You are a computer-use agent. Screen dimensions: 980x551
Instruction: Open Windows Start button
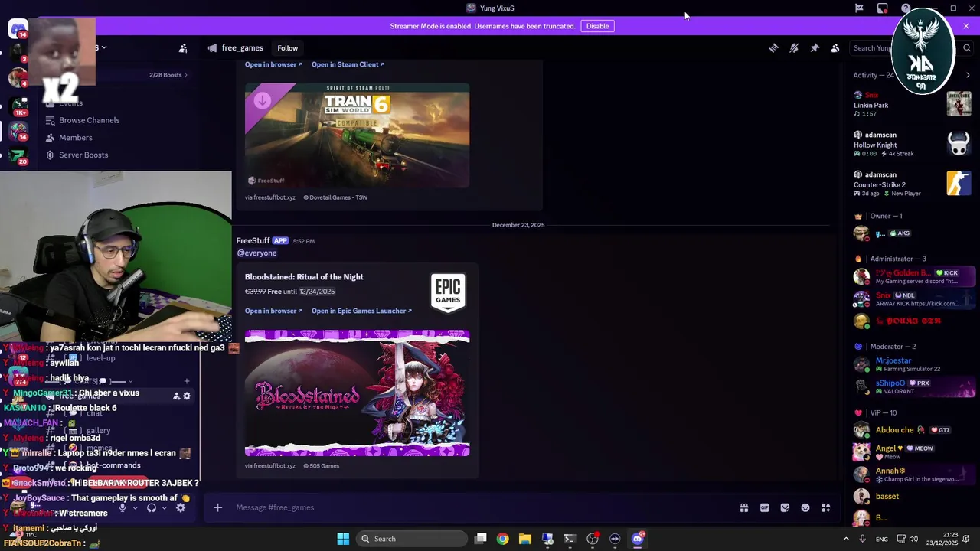(343, 539)
